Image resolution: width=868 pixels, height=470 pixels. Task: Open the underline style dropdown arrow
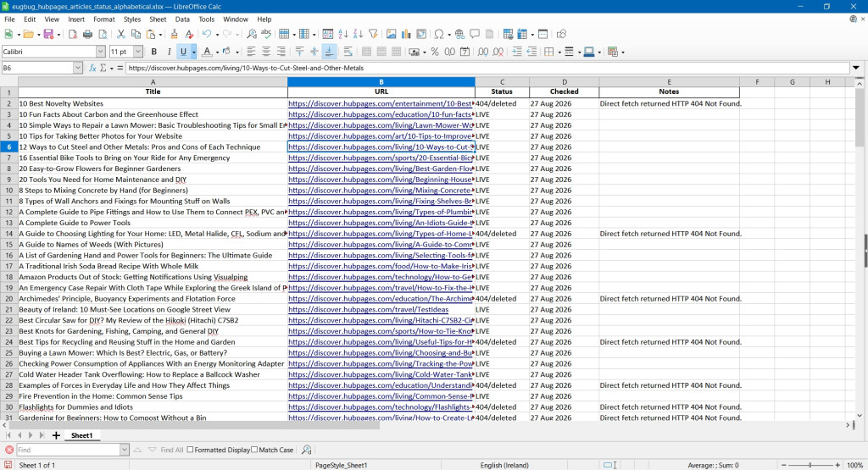[x=194, y=52]
